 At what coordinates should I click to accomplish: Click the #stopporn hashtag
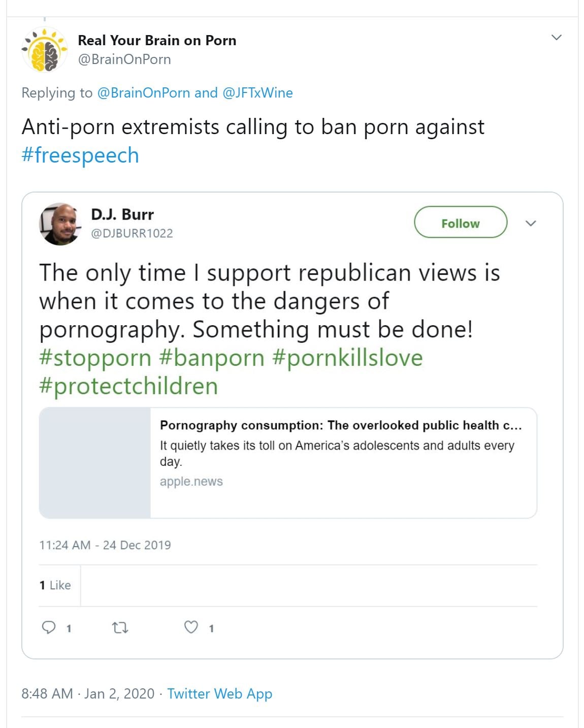click(x=95, y=357)
